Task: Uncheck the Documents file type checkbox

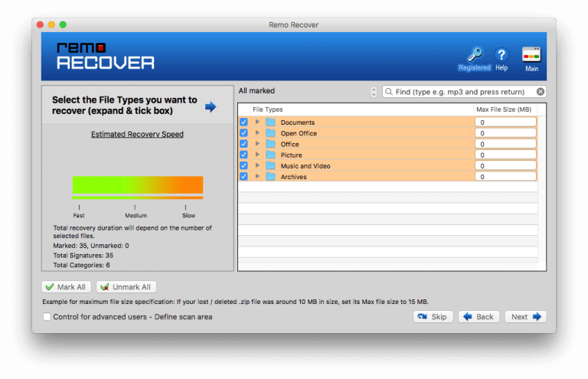Action: pos(244,123)
